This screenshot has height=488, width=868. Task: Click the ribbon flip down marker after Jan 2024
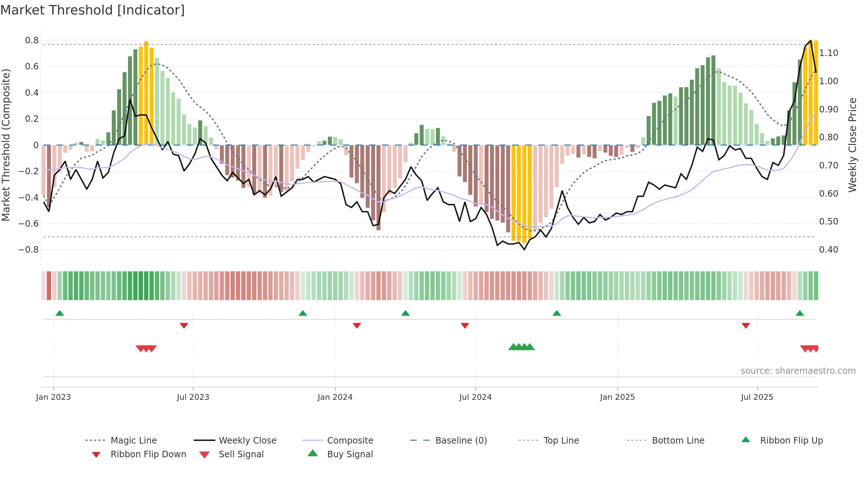coord(357,326)
